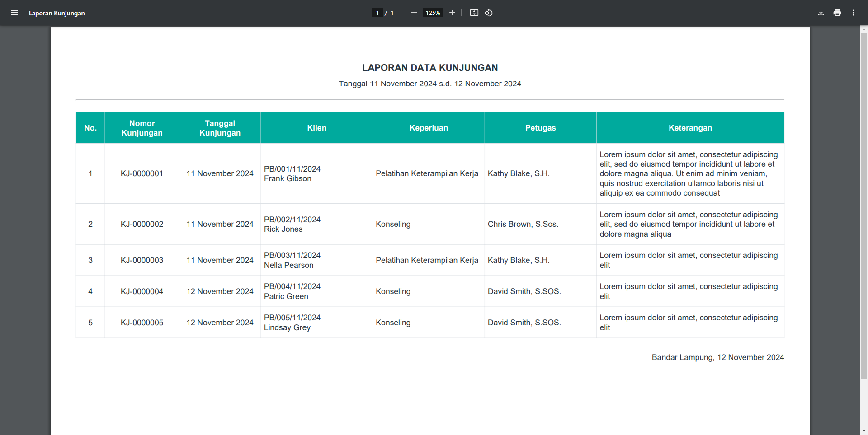Click the page number input field
This screenshot has width=868, height=435.
click(x=377, y=13)
